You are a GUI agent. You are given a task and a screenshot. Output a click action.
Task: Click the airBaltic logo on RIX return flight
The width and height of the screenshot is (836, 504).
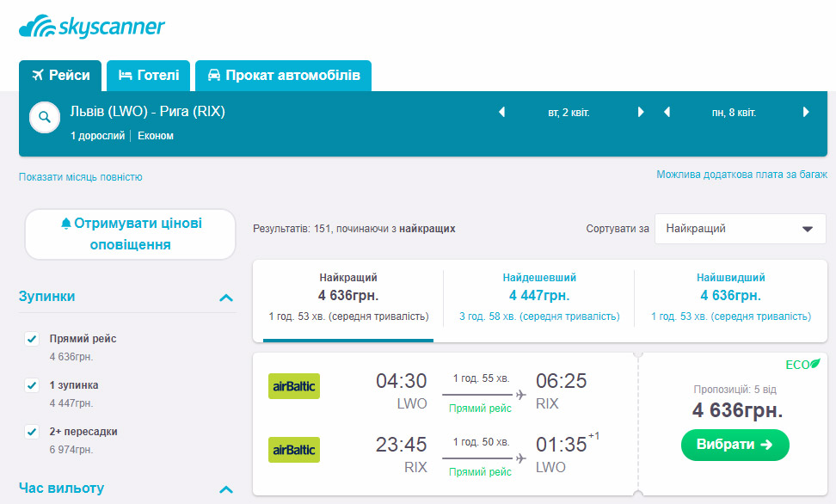(294, 450)
